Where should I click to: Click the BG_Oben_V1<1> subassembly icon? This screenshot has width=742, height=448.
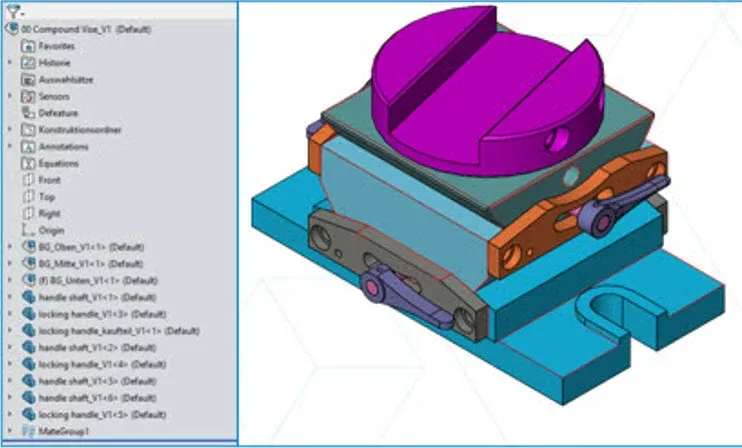[x=27, y=247]
